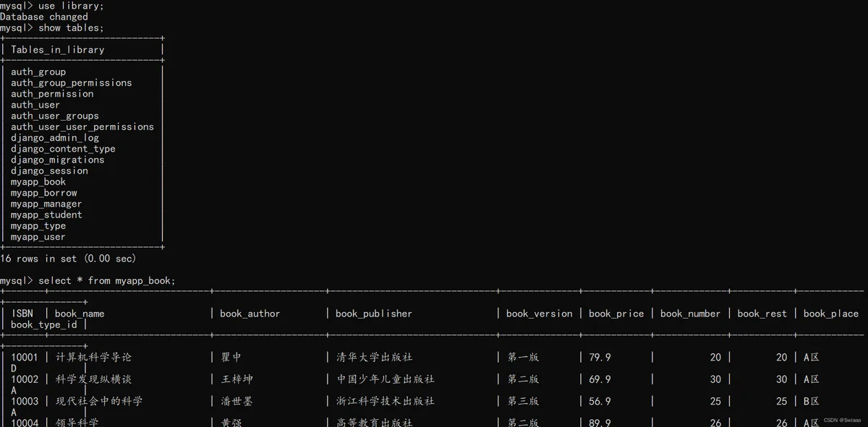868x427 pixels.
Task: Click the author 瞿中
Action: [x=231, y=357]
